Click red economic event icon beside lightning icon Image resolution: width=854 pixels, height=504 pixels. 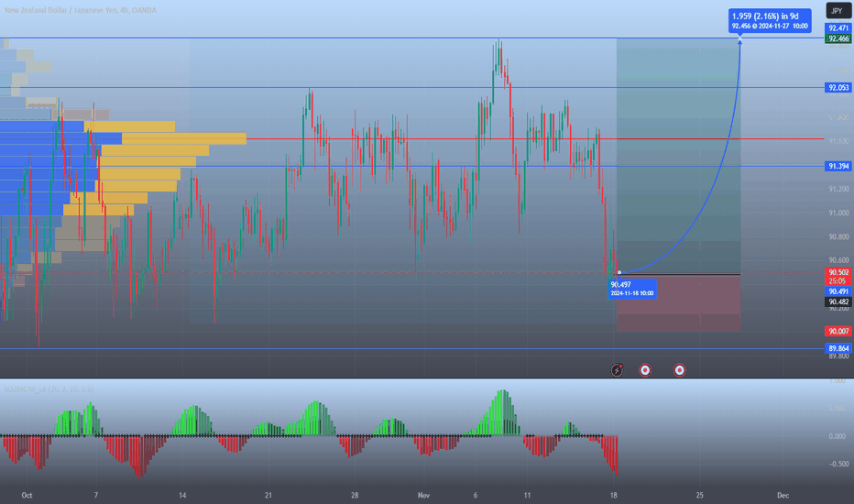pos(645,370)
